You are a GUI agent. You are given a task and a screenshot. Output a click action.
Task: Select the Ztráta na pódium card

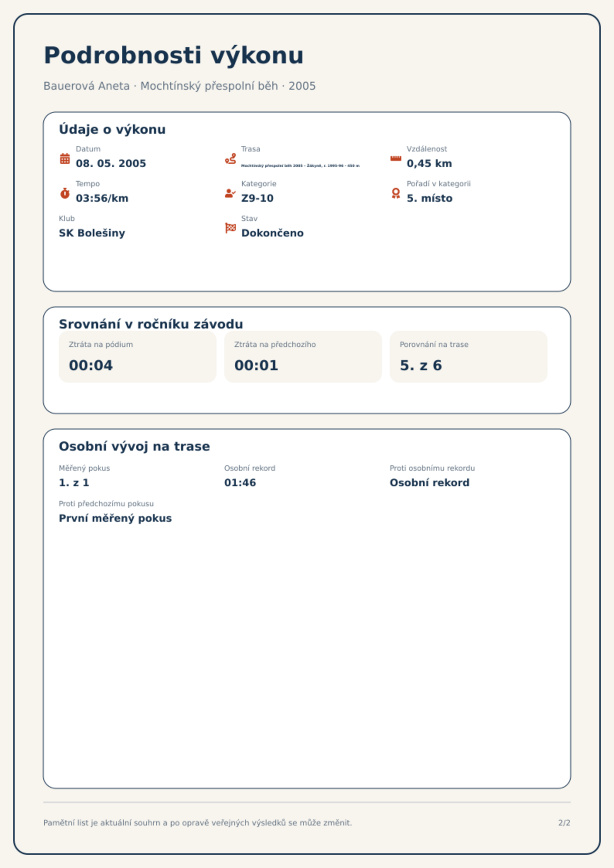138,357
